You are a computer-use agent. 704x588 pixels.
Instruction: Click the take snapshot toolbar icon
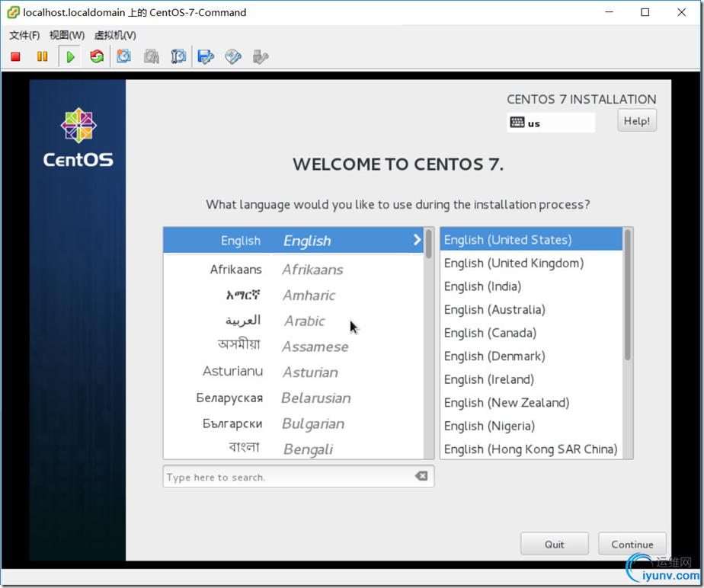[123, 56]
